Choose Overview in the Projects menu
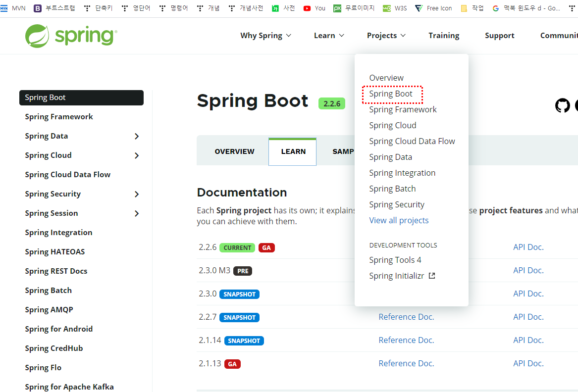The image size is (578, 392). point(386,78)
